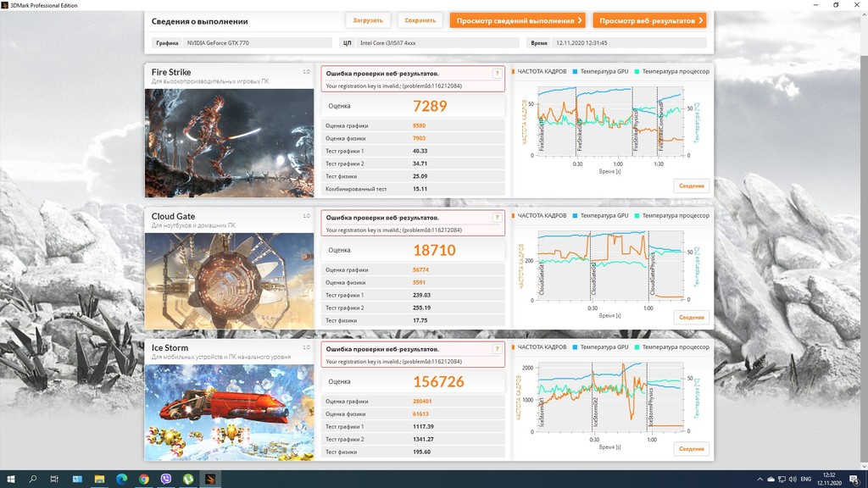
Task: Click the Cloud Gate benchmark title
Action: coord(173,216)
